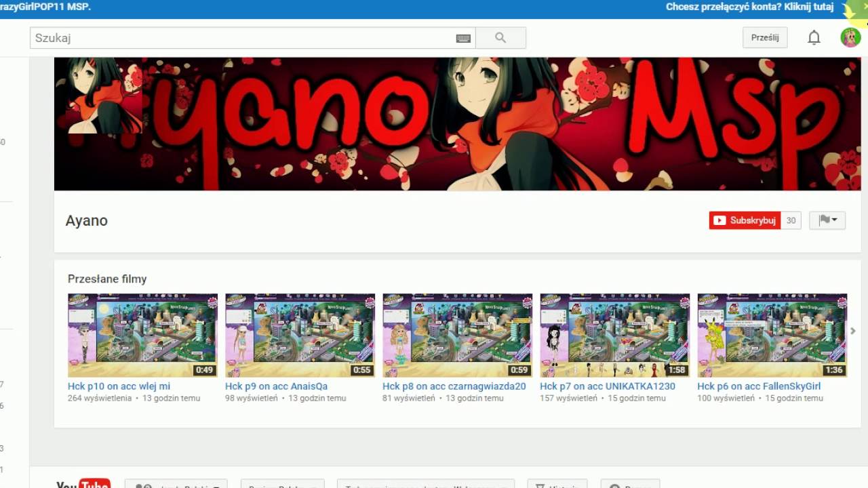Click the title 'Hck p10 on acc wlej mi'
This screenshot has height=488, width=868.
(119, 386)
